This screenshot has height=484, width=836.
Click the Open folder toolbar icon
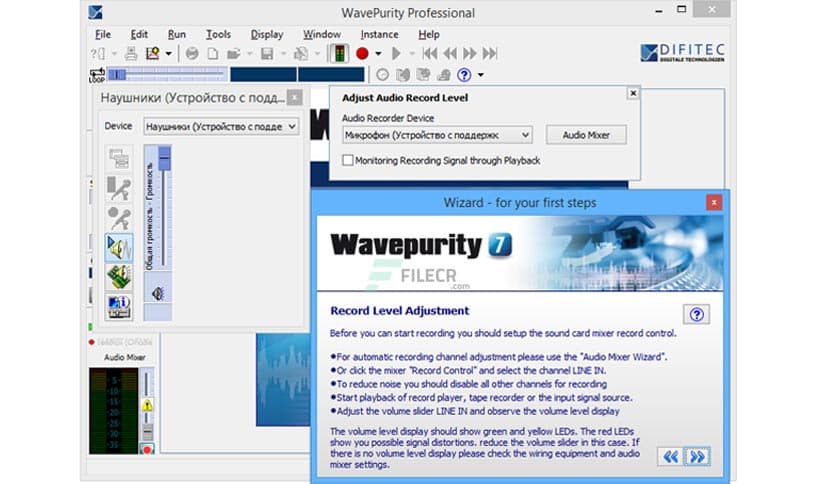233,53
